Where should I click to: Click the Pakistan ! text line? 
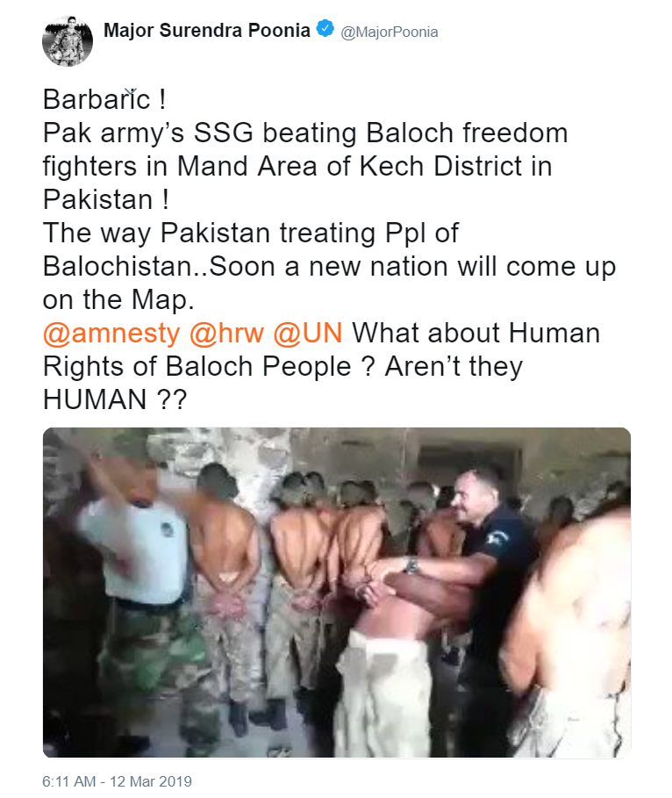106,199
